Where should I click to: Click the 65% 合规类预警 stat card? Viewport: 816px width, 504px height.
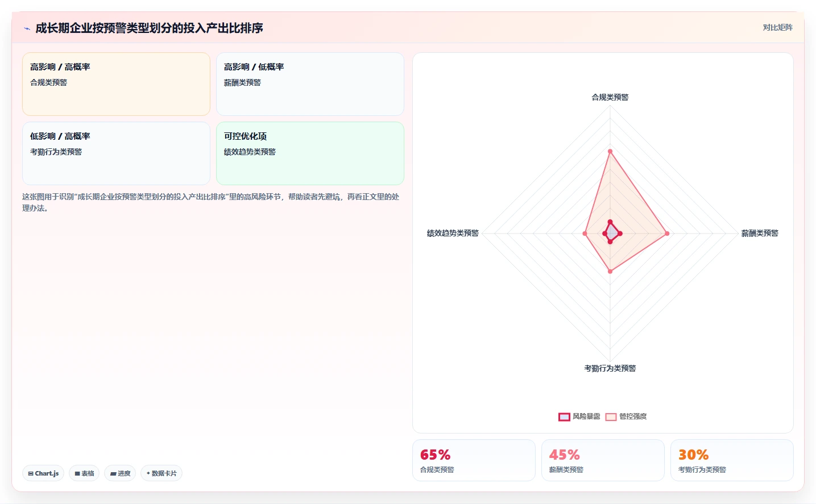coord(474,460)
